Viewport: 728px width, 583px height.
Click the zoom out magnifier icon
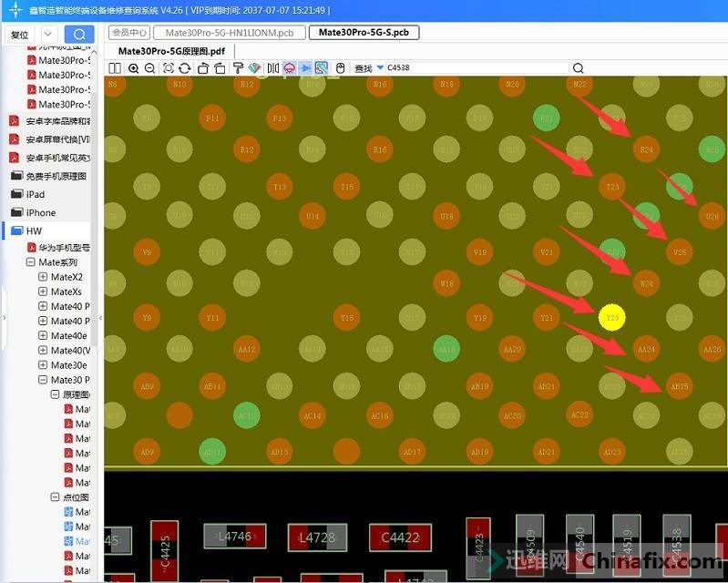click(x=150, y=68)
